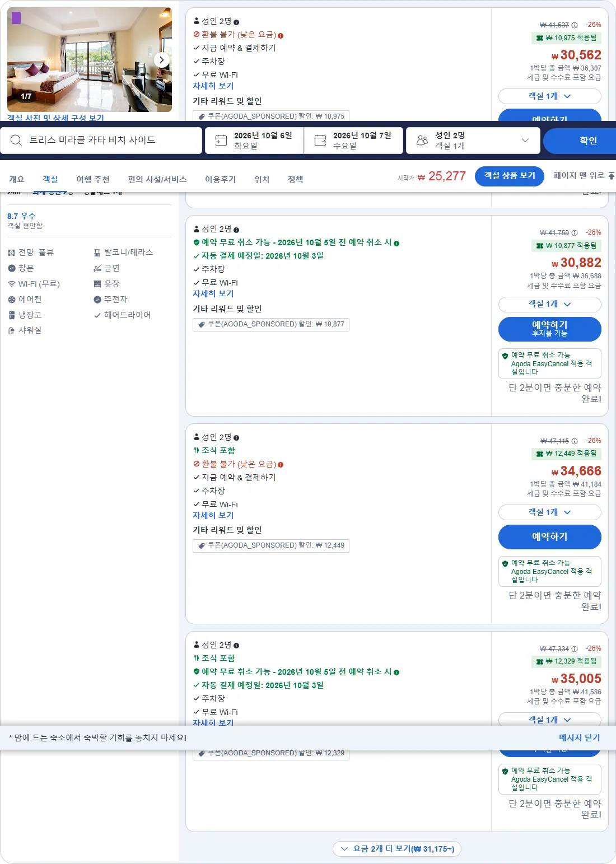The height and width of the screenshot is (864, 616).
Task: Switch to 위치 tab
Action: [x=262, y=179]
